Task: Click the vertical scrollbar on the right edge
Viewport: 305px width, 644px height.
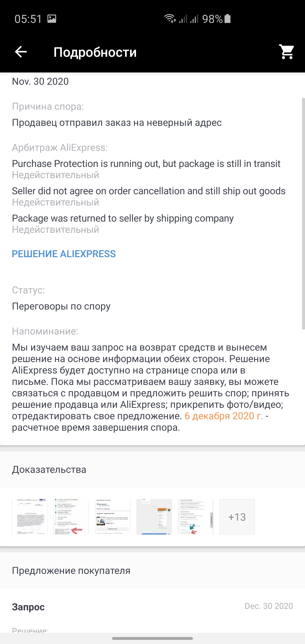Action: [x=303, y=214]
